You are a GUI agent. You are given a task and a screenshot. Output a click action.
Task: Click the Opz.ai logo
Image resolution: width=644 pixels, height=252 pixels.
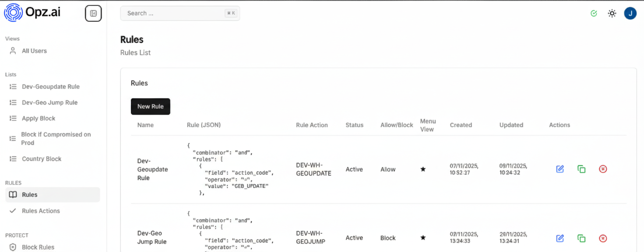[x=13, y=12]
